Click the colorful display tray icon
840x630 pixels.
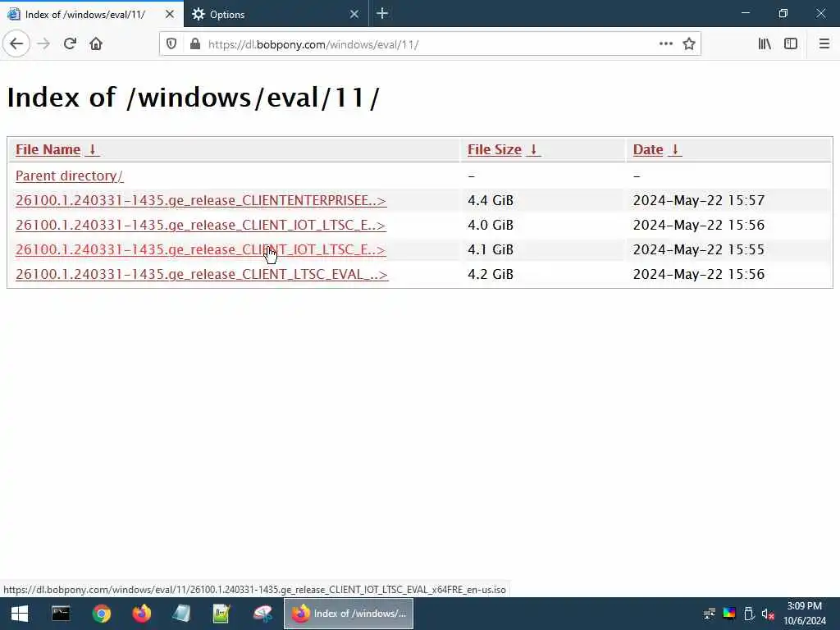pyautogui.click(x=729, y=614)
